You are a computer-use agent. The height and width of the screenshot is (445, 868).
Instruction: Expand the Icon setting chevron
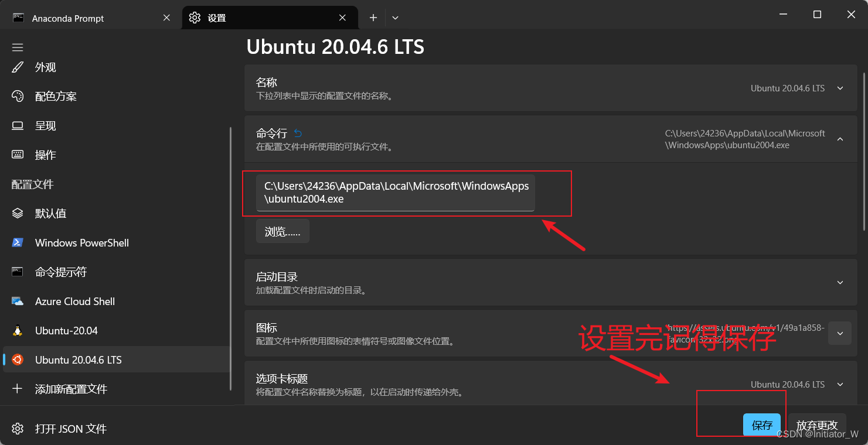(x=839, y=333)
